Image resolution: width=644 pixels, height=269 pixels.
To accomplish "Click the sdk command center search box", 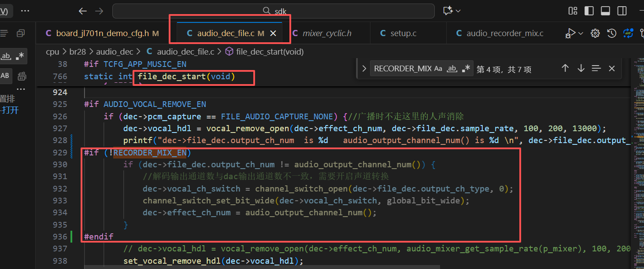I will click(x=274, y=11).
